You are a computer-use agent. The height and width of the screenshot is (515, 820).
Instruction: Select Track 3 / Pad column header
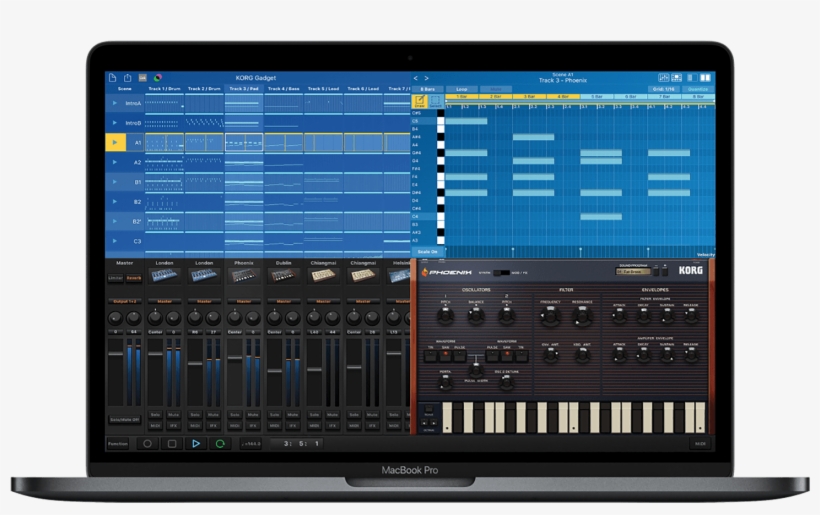tap(244, 89)
